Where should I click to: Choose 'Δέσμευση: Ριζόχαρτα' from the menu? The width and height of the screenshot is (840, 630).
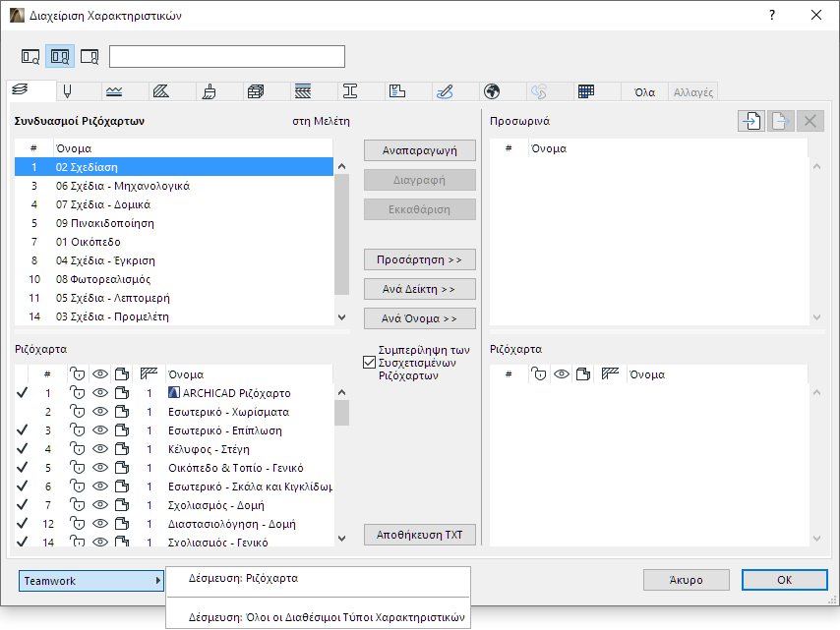[x=243, y=579]
